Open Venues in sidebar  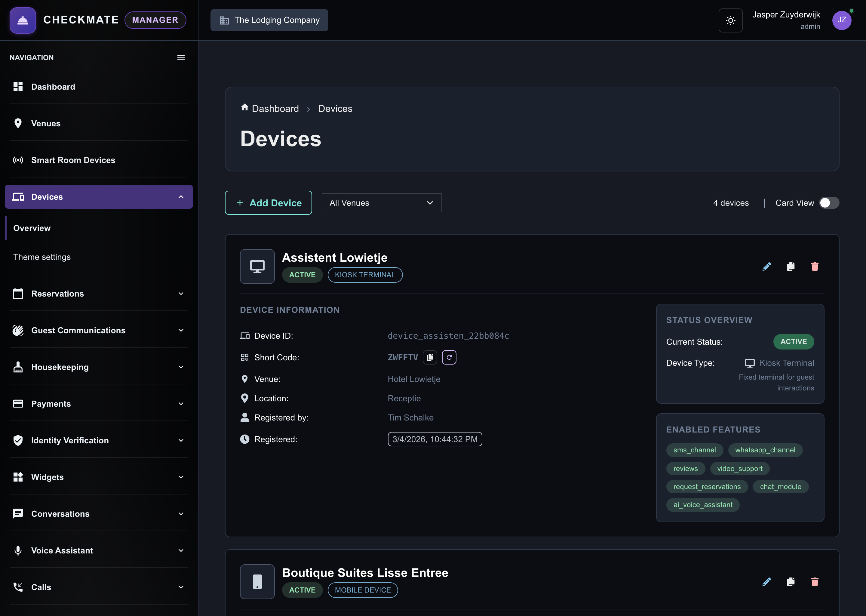(x=99, y=123)
